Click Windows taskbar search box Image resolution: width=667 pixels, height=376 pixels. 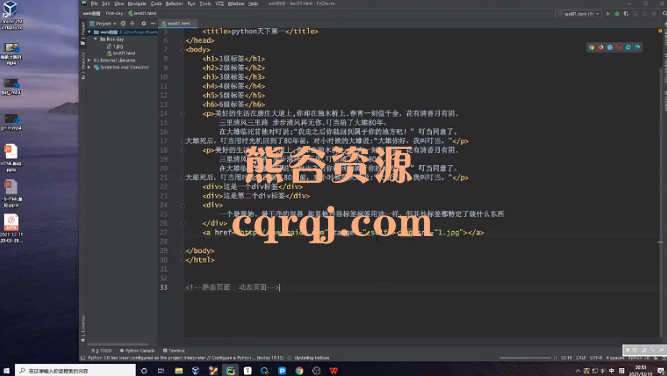pos(75,371)
